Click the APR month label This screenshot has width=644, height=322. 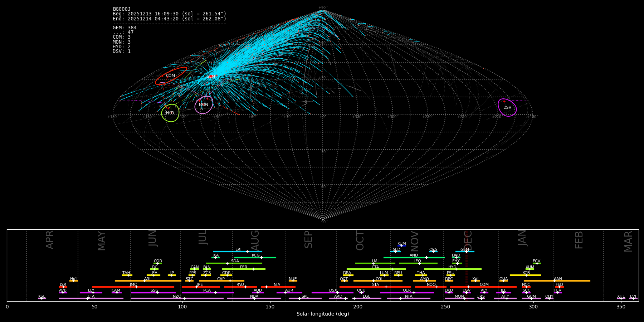click(x=50, y=240)
